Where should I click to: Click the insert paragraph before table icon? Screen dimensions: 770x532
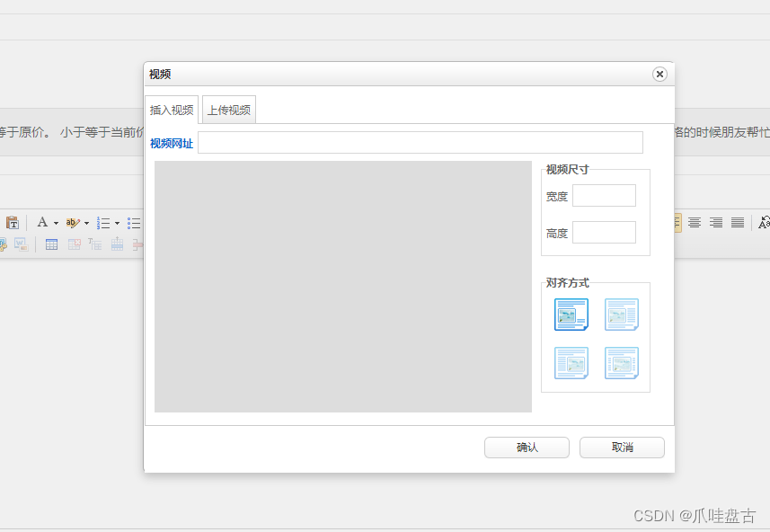coord(94,244)
